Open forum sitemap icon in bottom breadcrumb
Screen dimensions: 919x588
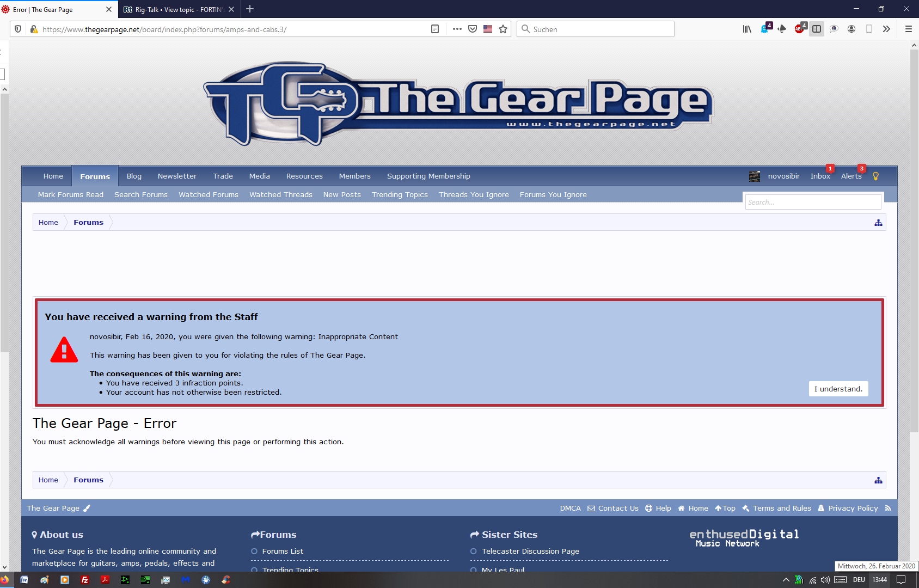pos(878,480)
